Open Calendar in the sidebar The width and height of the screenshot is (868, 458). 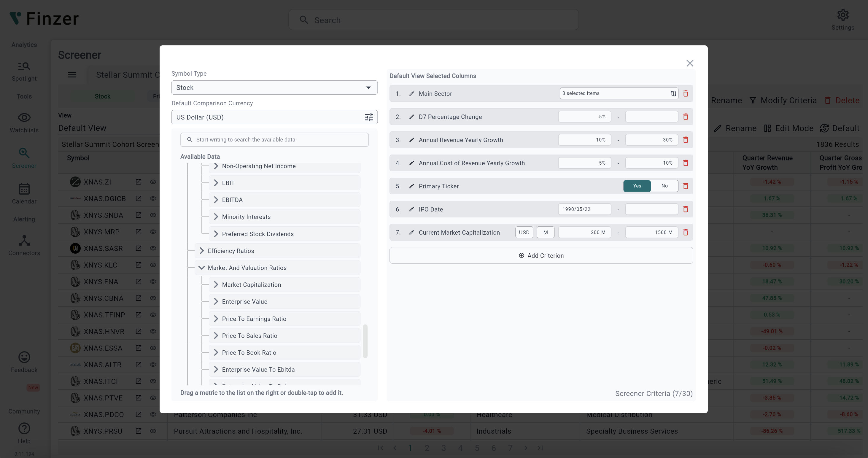pyautogui.click(x=24, y=193)
